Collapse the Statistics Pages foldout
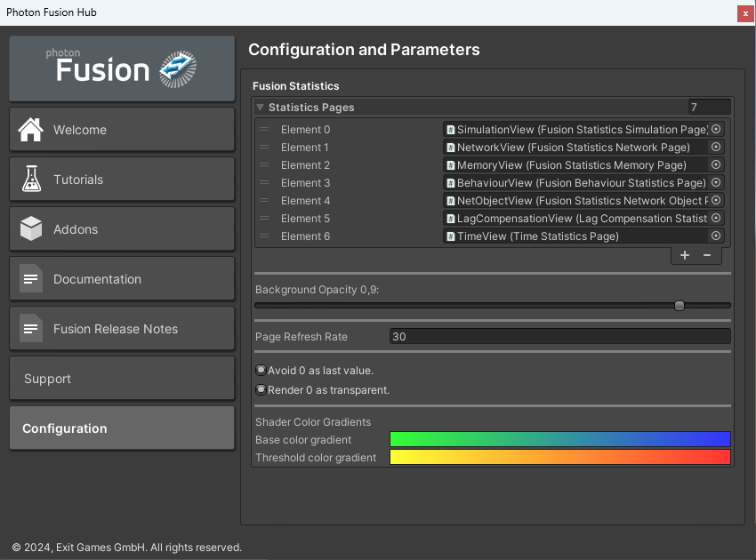This screenshot has width=756, height=560. 261,107
